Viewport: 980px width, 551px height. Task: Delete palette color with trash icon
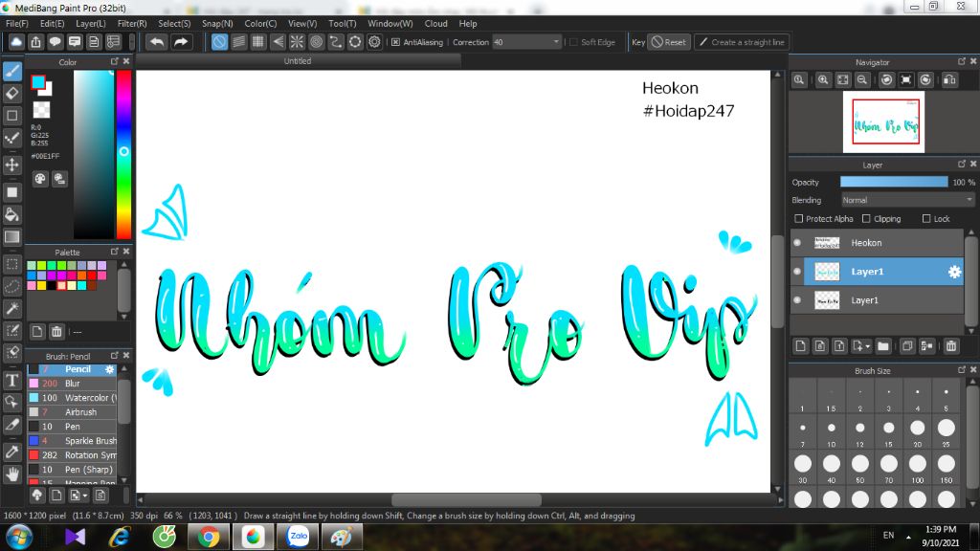pos(56,332)
